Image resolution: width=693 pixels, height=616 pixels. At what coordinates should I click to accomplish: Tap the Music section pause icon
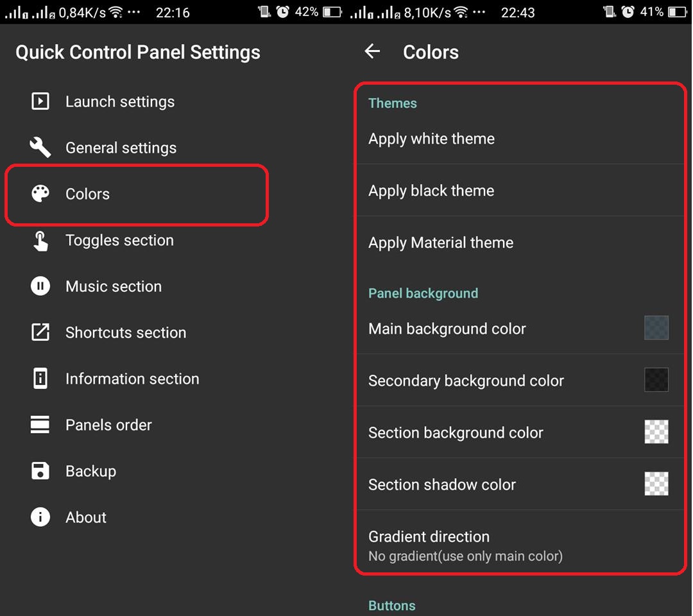(x=40, y=286)
